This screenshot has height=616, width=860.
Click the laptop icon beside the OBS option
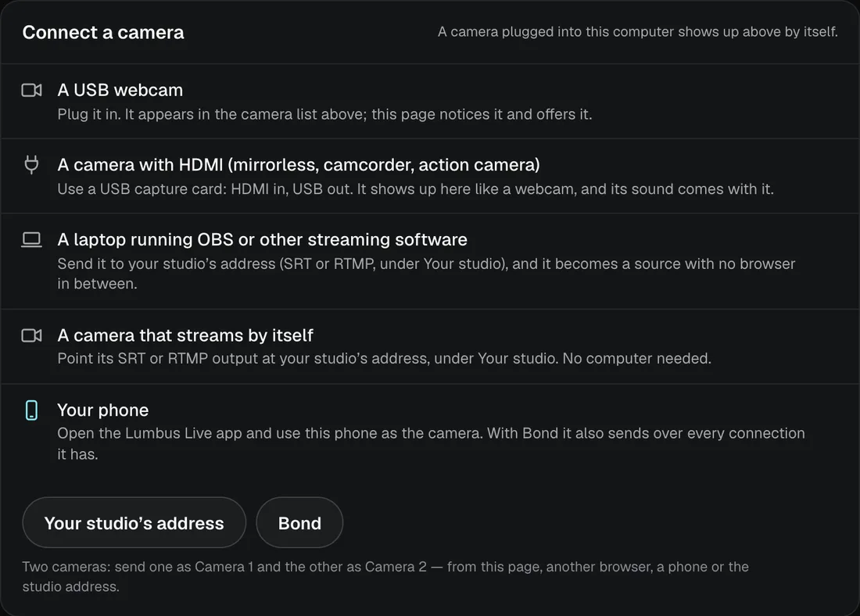point(31,240)
